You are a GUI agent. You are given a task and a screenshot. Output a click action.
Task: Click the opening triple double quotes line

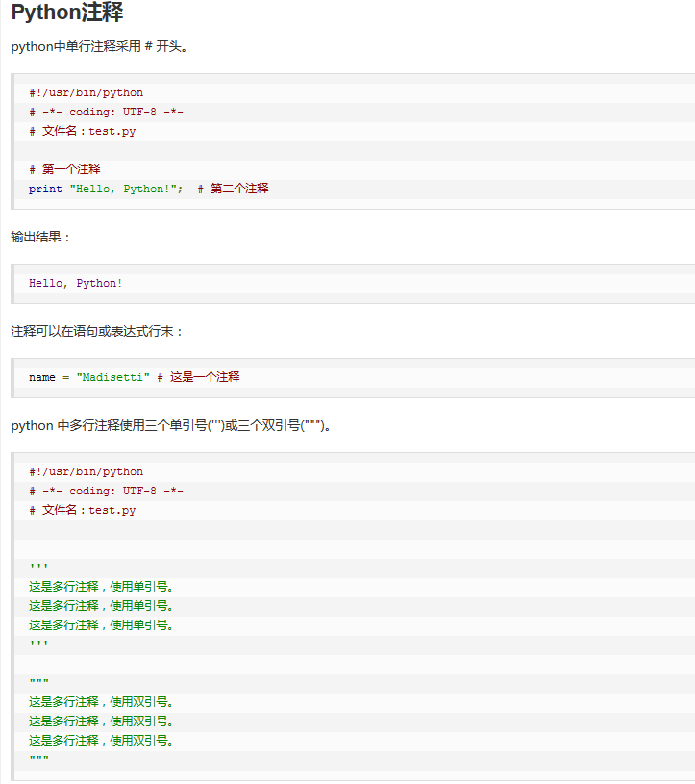pyautogui.click(x=38, y=683)
